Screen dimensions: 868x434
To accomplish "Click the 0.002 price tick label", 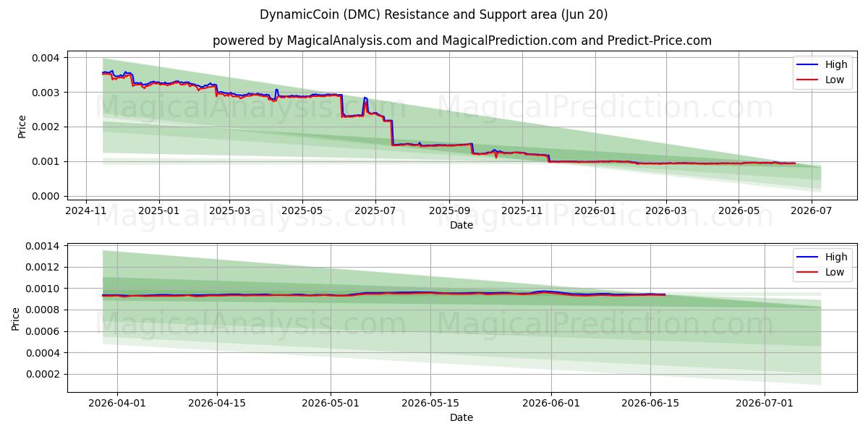I will pyautogui.click(x=48, y=127).
